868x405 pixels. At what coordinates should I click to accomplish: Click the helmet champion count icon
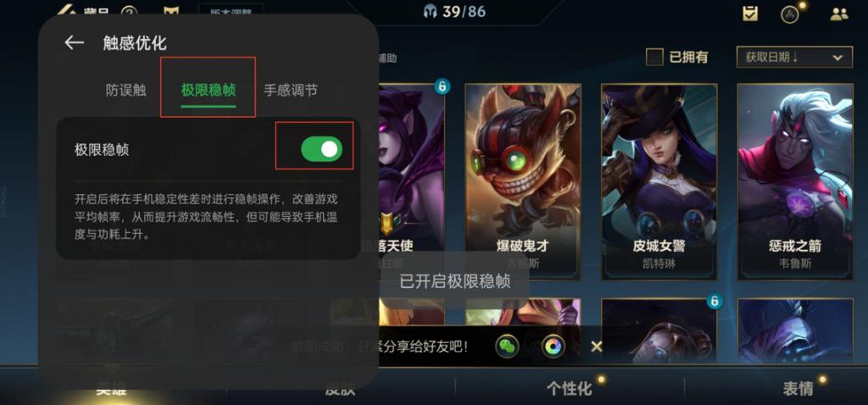tap(430, 12)
